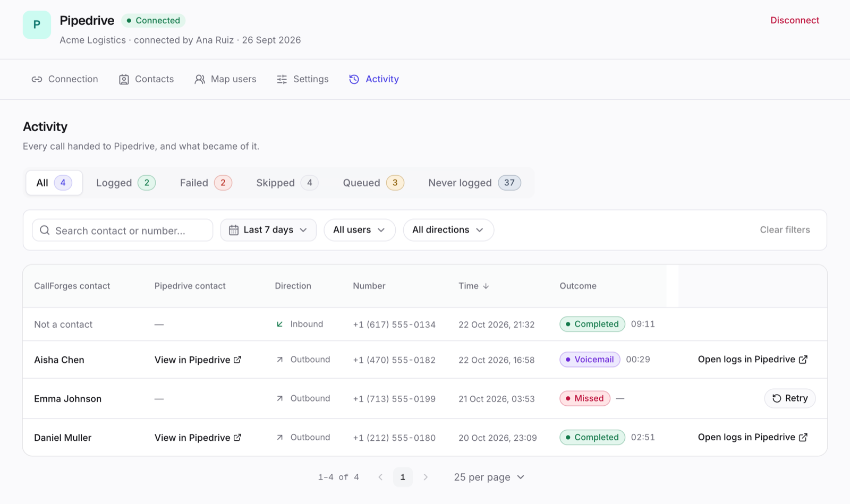
Task: Click Clear filters
Action: [x=785, y=230]
